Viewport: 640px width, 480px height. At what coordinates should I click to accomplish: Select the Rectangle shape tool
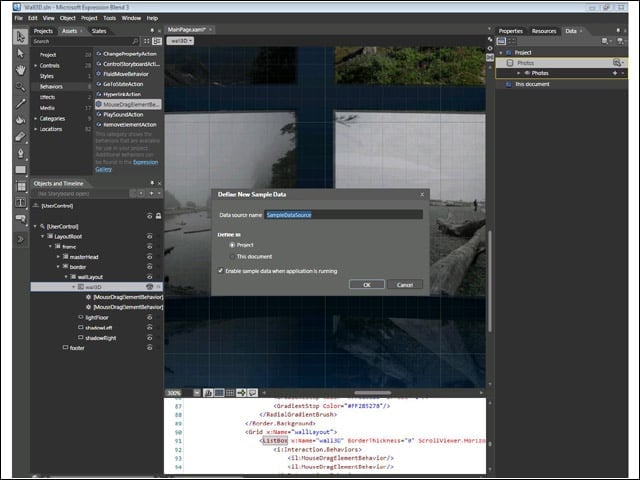click(x=20, y=170)
